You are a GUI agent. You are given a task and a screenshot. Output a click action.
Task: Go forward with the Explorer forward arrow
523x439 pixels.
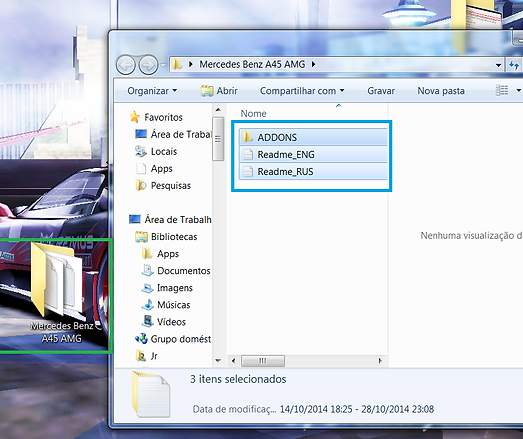click(x=148, y=65)
